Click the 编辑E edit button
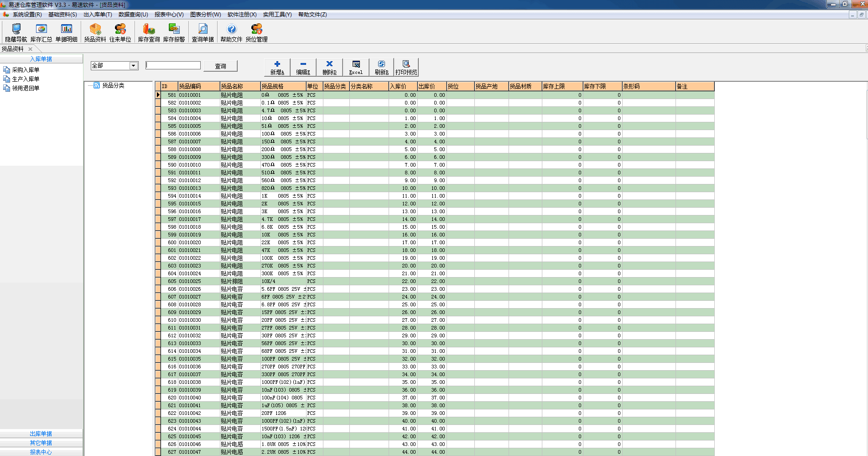Viewport: 868px width, 456px height. [x=303, y=68]
